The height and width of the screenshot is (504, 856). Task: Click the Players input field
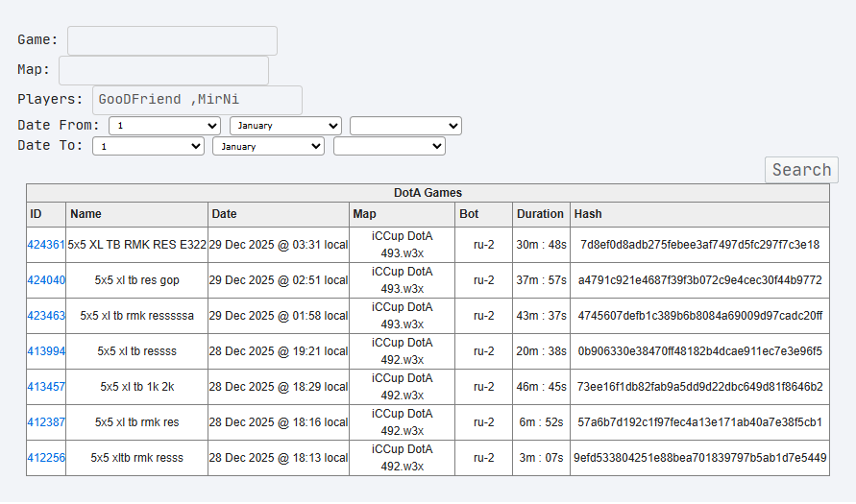[197, 100]
